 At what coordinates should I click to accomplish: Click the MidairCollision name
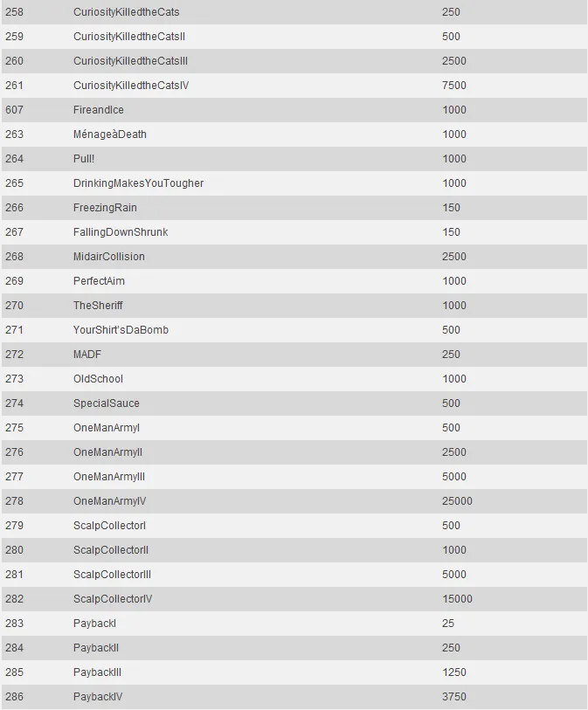point(109,257)
